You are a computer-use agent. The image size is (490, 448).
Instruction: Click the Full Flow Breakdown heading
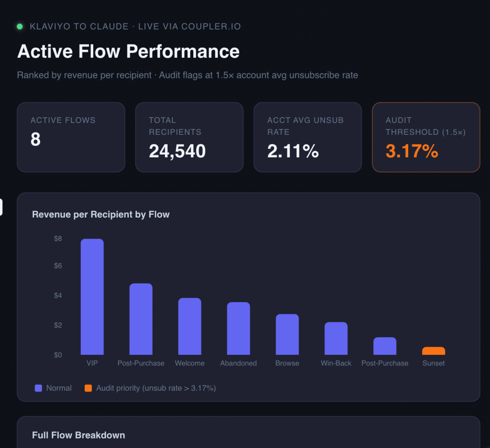point(78,435)
